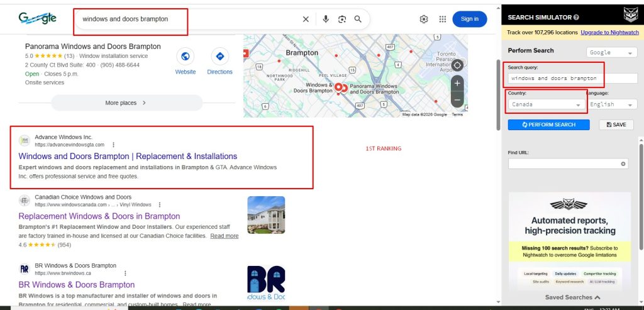Viewport: 644px width, 310px height.
Task: Click Canadian Choice site favicon
Action: (25, 201)
